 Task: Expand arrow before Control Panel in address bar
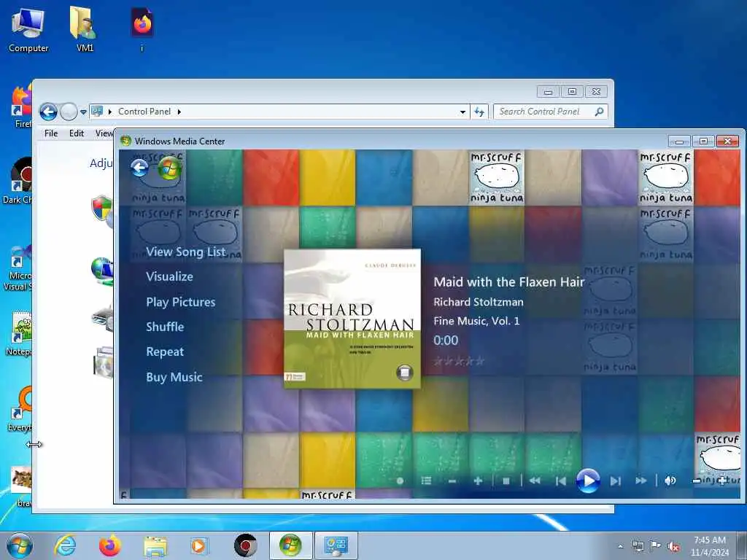pyautogui.click(x=110, y=112)
